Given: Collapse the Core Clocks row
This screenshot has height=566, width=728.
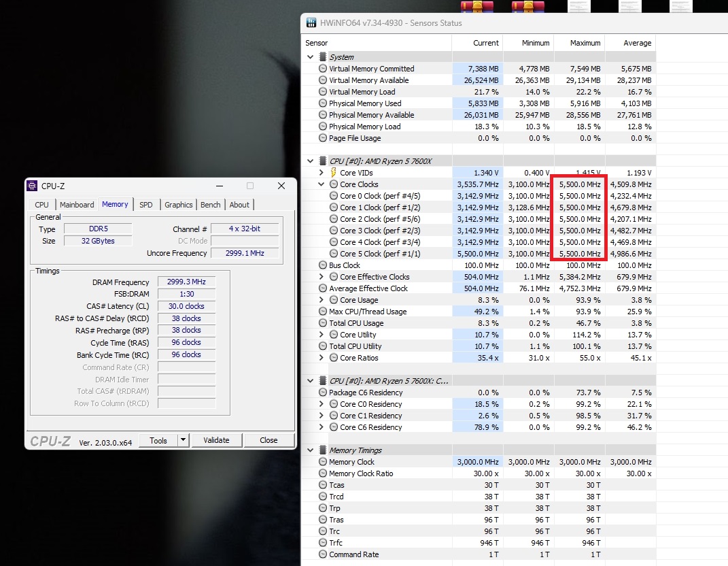Looking at the screenshot, I should point(321,184).
